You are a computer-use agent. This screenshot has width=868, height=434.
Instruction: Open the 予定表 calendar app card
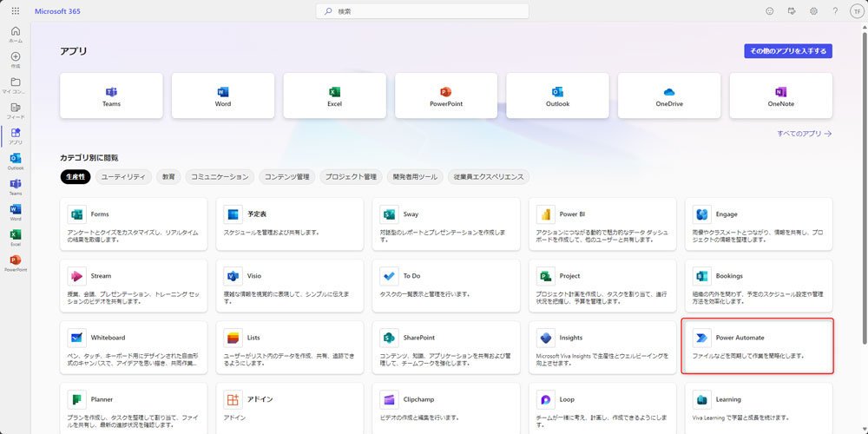tap(290, 224)
